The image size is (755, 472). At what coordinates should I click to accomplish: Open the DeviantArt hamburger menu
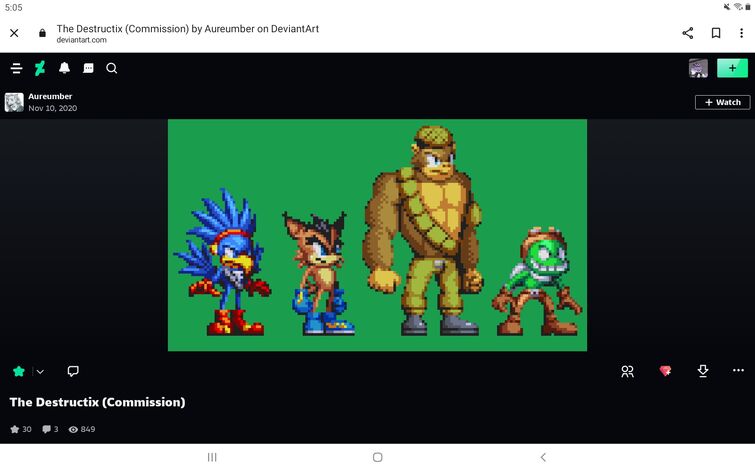16,68
